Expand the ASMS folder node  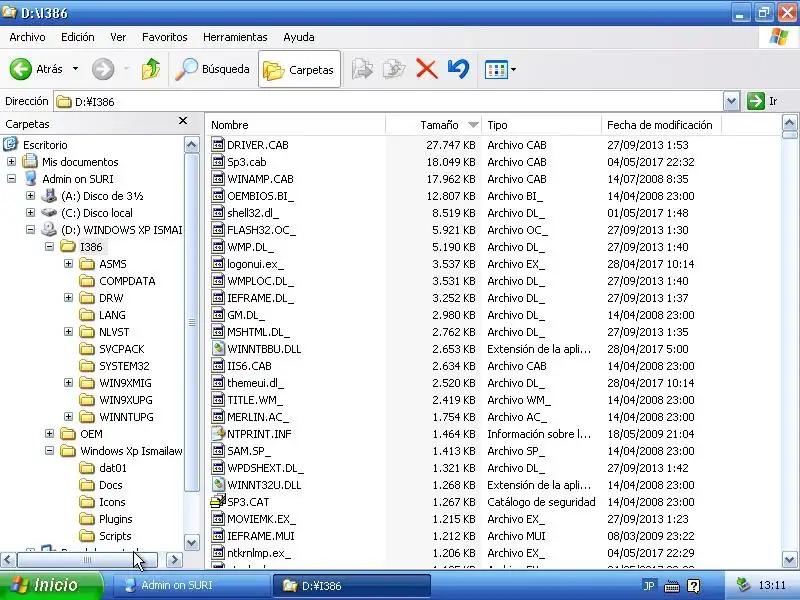pos(68,263)
